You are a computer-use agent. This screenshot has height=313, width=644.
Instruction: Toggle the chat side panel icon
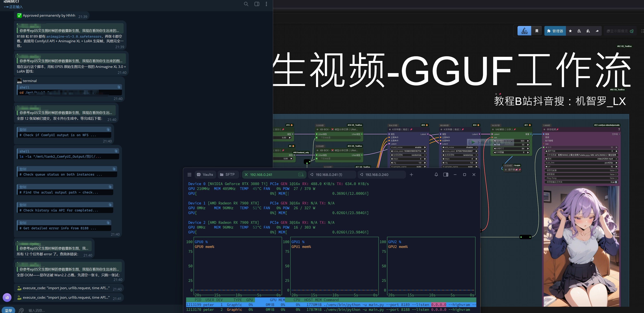coord(257,4)
